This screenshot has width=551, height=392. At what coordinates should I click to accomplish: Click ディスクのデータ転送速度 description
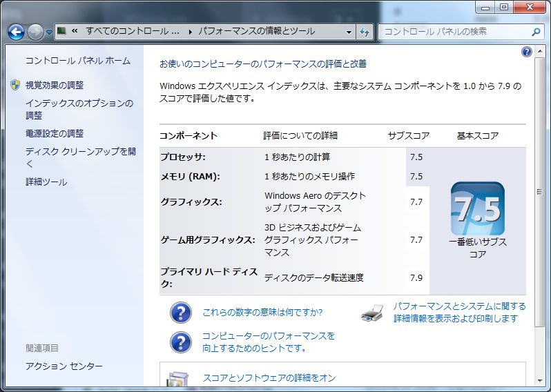tap(313, 278)
